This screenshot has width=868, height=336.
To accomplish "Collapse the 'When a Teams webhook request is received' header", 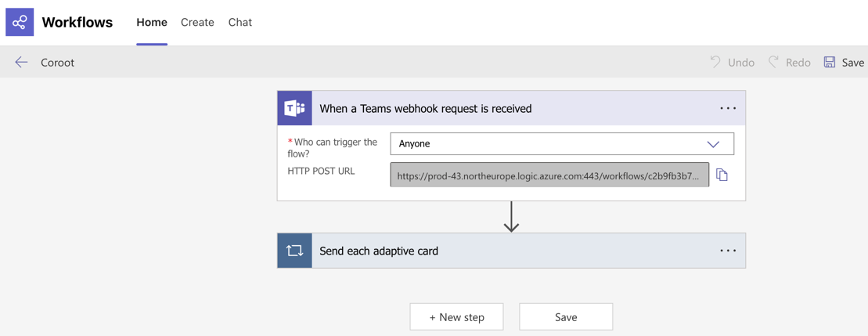I will click(x=512, y=109).
